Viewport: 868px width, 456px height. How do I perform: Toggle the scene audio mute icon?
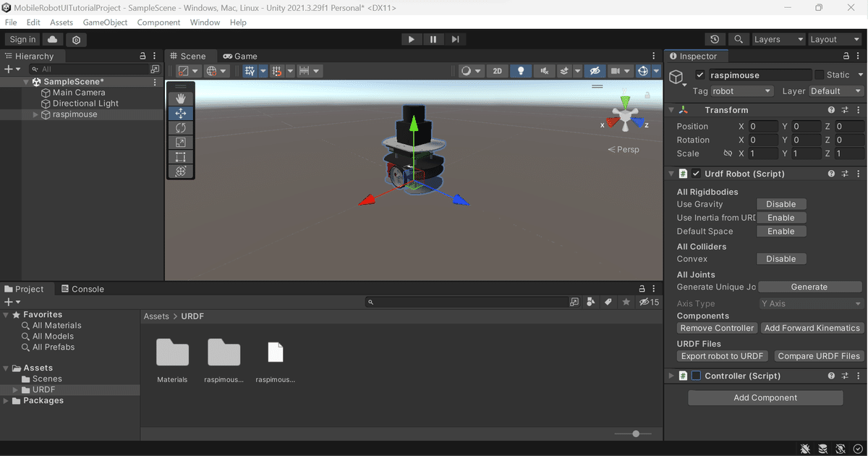544,71
